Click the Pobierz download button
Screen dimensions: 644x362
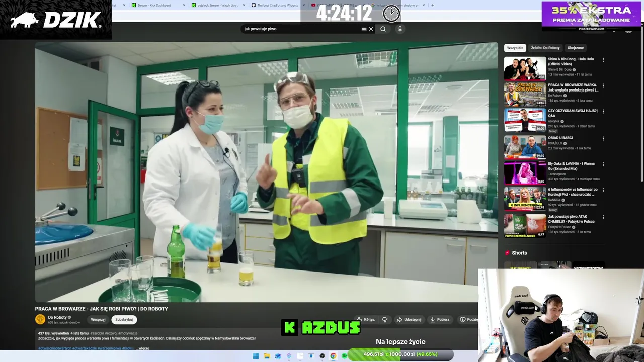click(439, 319)
